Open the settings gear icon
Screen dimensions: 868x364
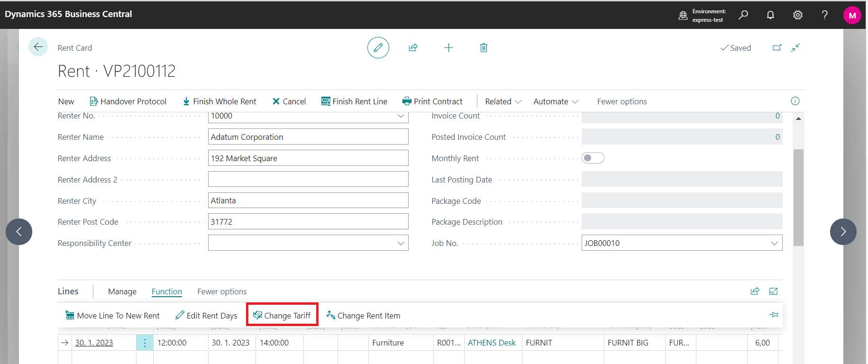pyautogui.click(x=797, y=15)
